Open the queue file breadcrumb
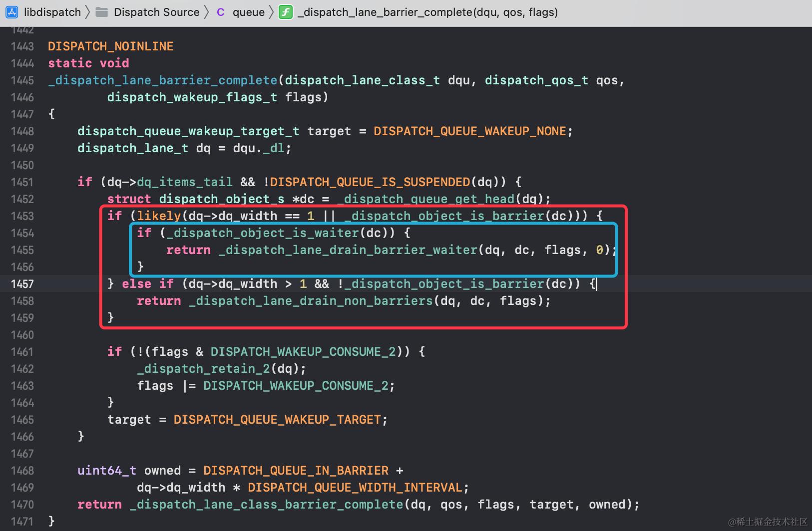The height and width of the screenshot is (531, 812). (248, 12)
